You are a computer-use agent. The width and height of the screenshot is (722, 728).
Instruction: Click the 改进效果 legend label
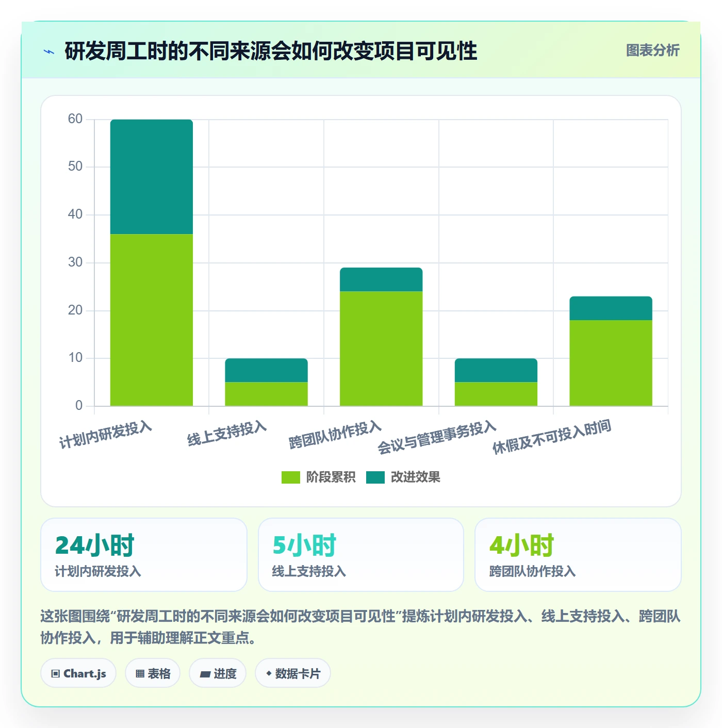416,477
